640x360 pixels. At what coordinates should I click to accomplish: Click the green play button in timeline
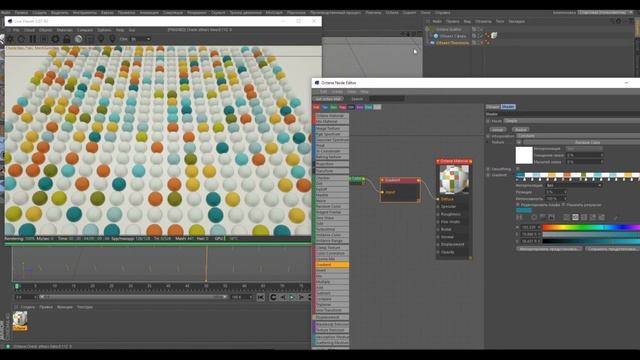[292, 297]
